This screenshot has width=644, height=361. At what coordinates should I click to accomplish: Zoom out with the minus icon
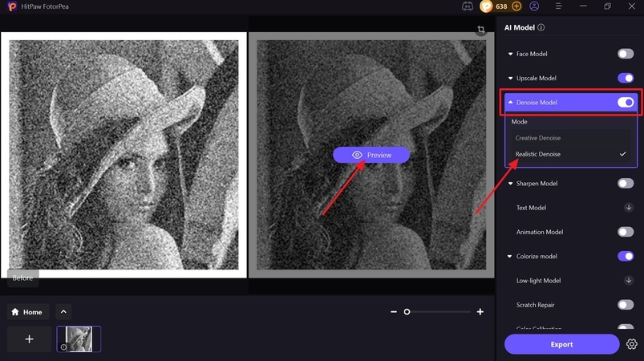pyautogui.click(x=394, y=312)
